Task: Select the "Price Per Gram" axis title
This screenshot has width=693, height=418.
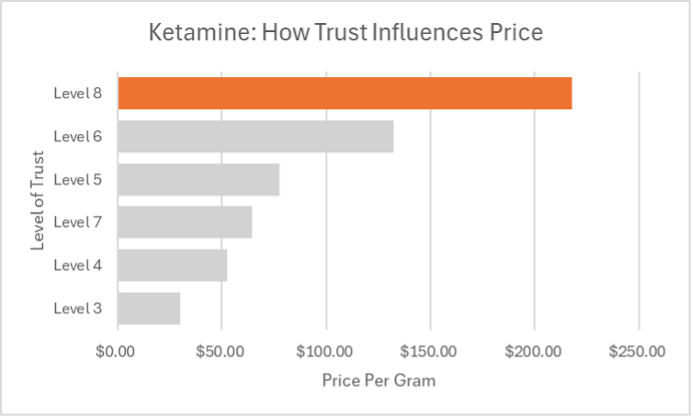Action: pyautogui.click(x=378, y=381)
